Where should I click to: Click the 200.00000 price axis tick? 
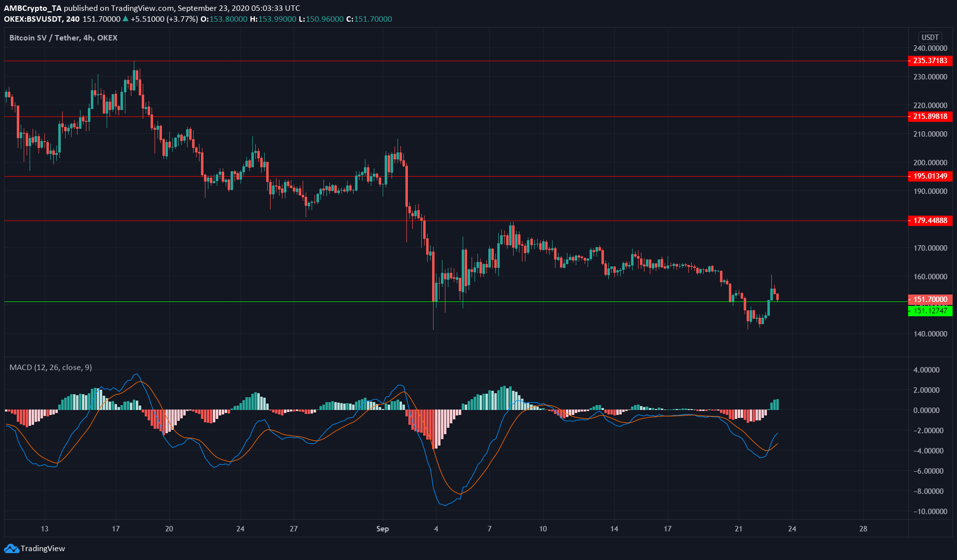pyautogui.click(x=930, y=163)
